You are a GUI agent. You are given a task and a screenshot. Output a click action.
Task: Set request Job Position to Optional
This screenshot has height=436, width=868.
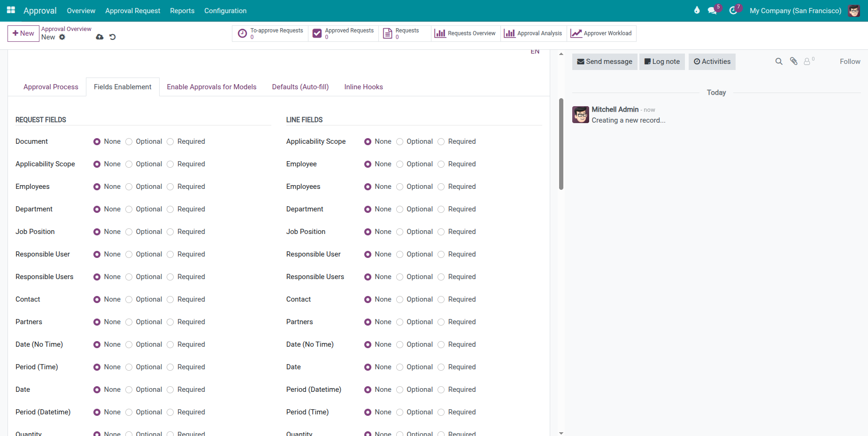coord(129,232)
